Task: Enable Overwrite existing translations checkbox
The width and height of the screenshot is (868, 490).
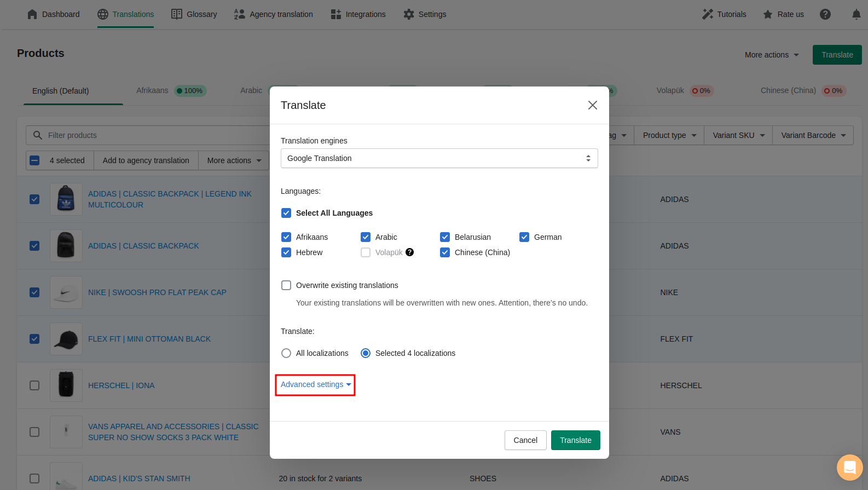Action: [286, 285]
